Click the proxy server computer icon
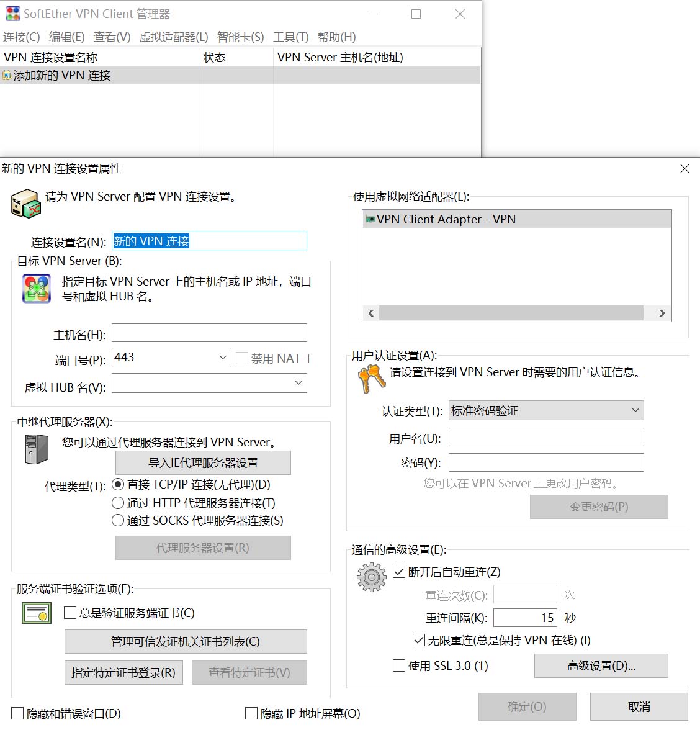Screen dimensions: 700x730 [x=37, y=449]
